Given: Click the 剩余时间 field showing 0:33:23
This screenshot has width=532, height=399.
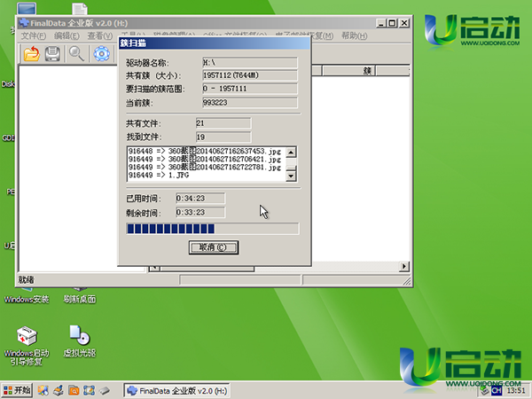Looking at the screenshot, I should coord(200,213).
